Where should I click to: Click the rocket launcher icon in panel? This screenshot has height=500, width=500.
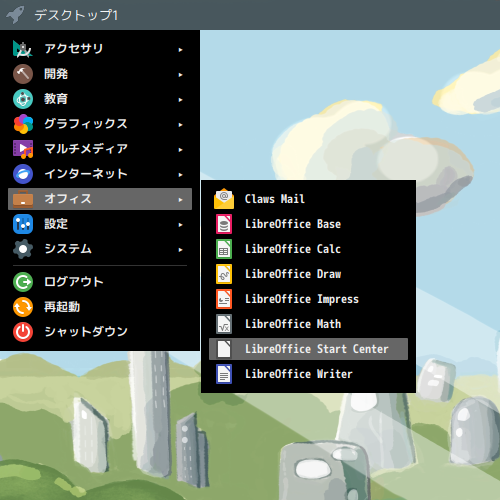pyautogui.click(x=15, y=15)
